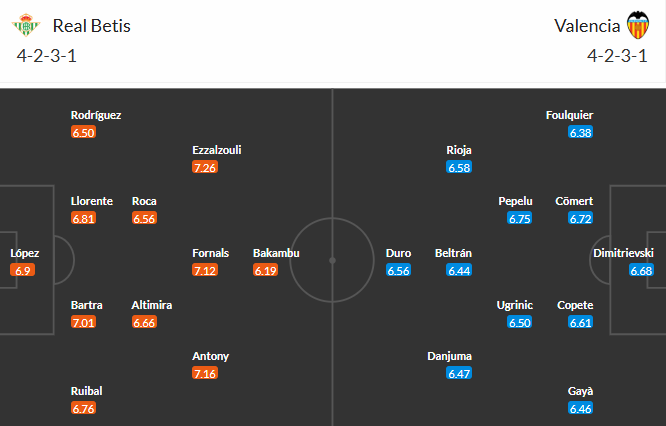
Task: Click Pepelu's 6.75 rating badge
Action: click(x=519, y=219)
